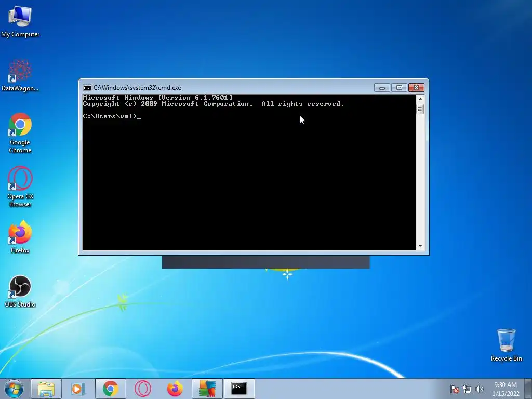Launch Windows Media Player from taskbar
Viewport: 532px width, 399px height.
coord(78,389)
